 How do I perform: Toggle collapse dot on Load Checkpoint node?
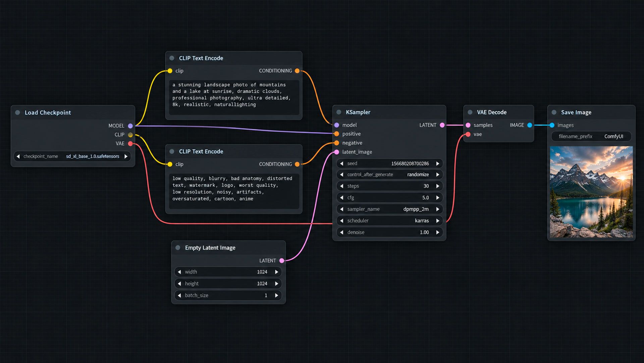click(17, 112)
